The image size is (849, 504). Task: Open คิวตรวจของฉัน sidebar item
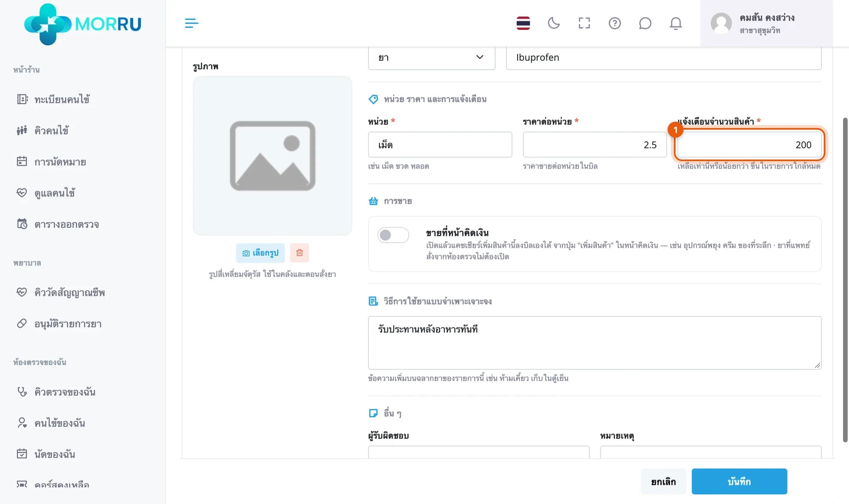coord(56,392)
